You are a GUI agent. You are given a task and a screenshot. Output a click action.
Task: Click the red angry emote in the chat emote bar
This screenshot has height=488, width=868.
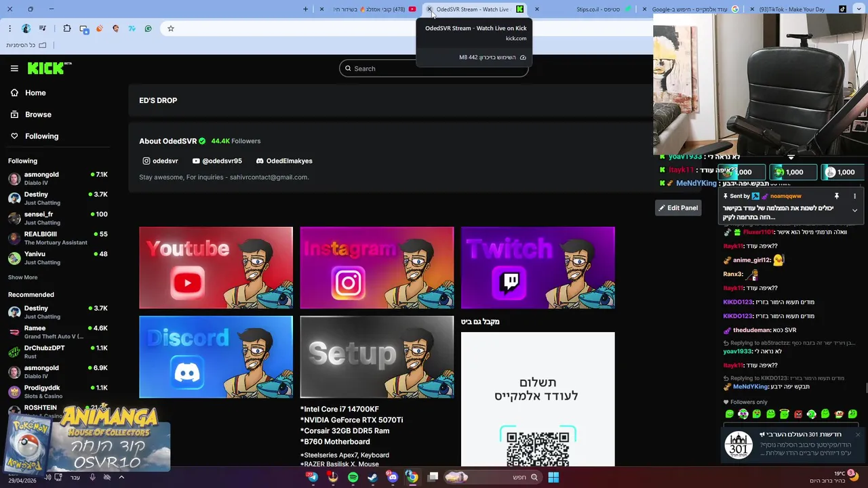(798, 414)
